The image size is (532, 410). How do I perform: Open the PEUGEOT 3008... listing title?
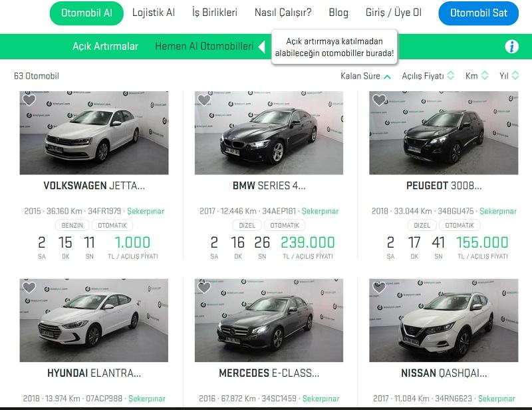444,186
